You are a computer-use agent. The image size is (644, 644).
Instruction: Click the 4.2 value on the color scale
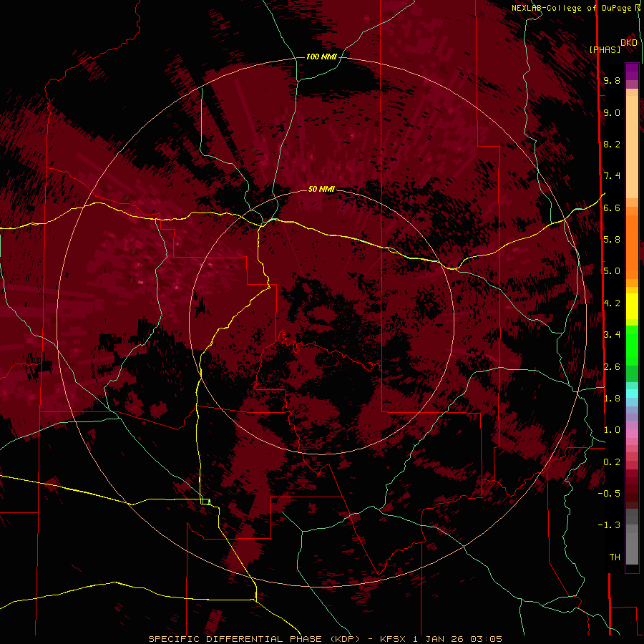pyautogui.click(x=612, y=303)
